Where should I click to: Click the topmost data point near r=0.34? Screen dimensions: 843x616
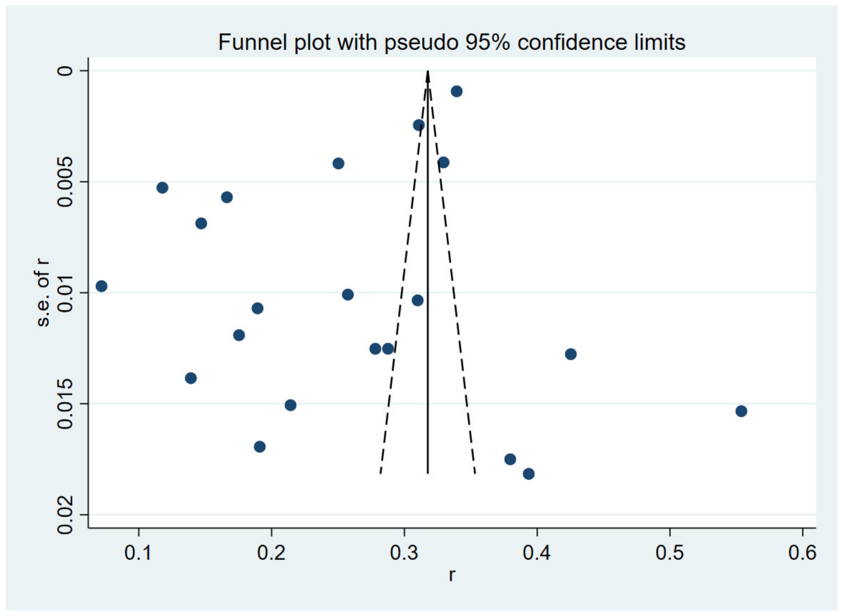(x=456, y=91)
